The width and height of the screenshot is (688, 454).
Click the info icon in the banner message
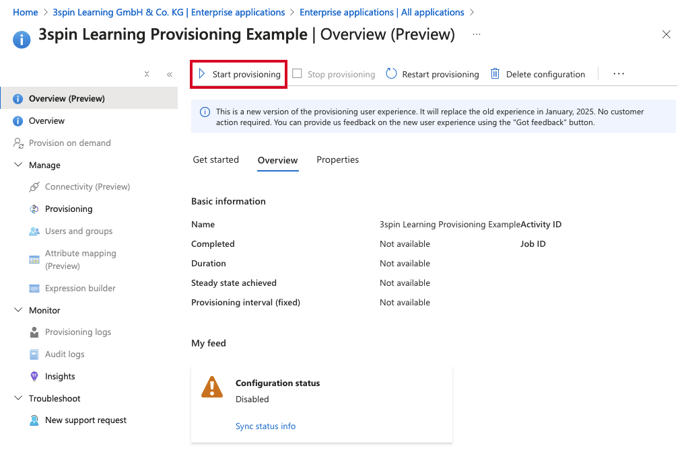[205, 112]
